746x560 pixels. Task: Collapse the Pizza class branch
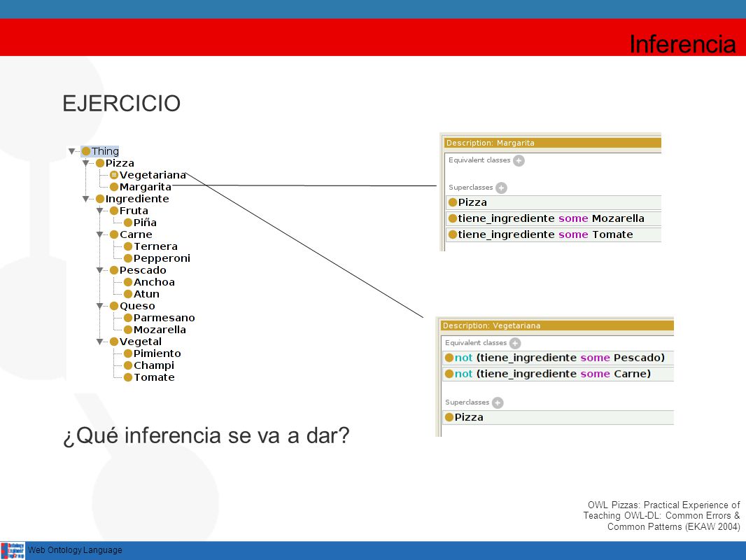(85, 163)
